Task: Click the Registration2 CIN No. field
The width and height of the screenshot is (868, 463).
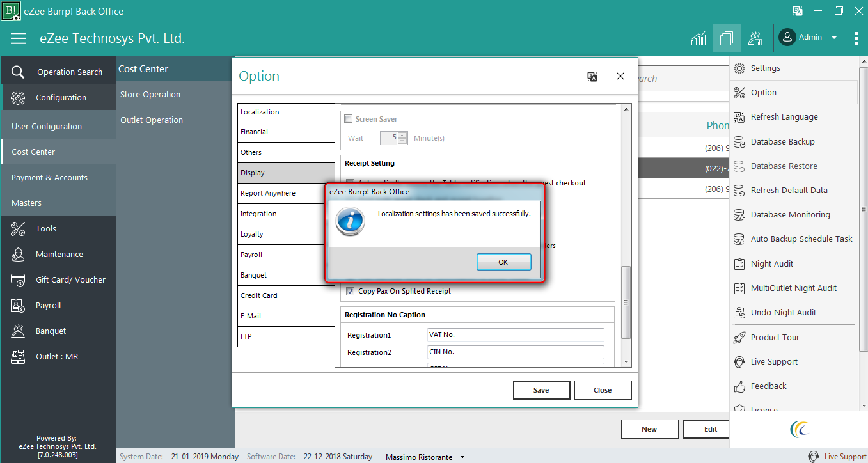Action: [516, 352]
